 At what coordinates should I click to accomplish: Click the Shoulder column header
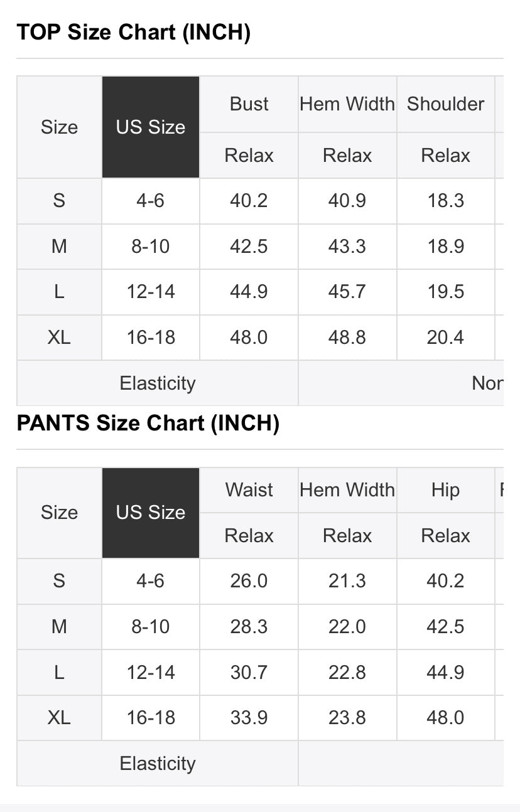(446, 104)
